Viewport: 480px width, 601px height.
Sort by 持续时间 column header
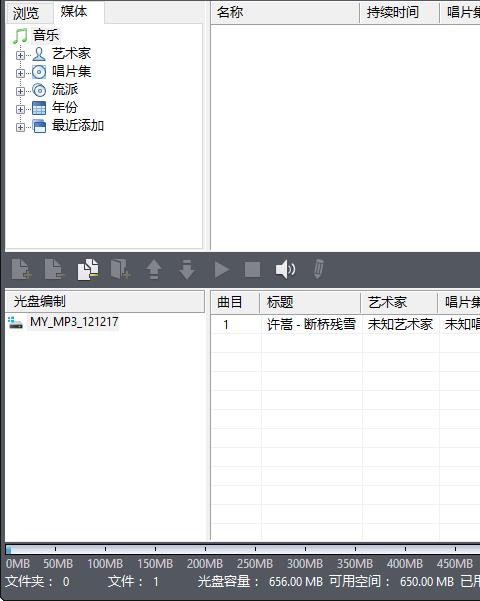[x=399, y=13]
